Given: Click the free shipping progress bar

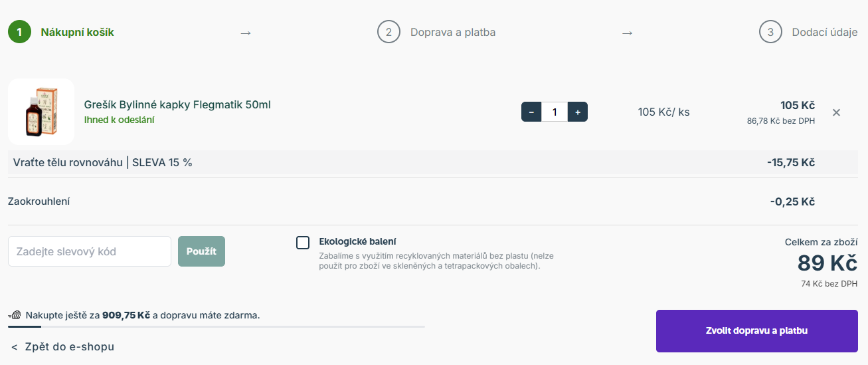Looking at the screenshot, I should click(216, 326).
